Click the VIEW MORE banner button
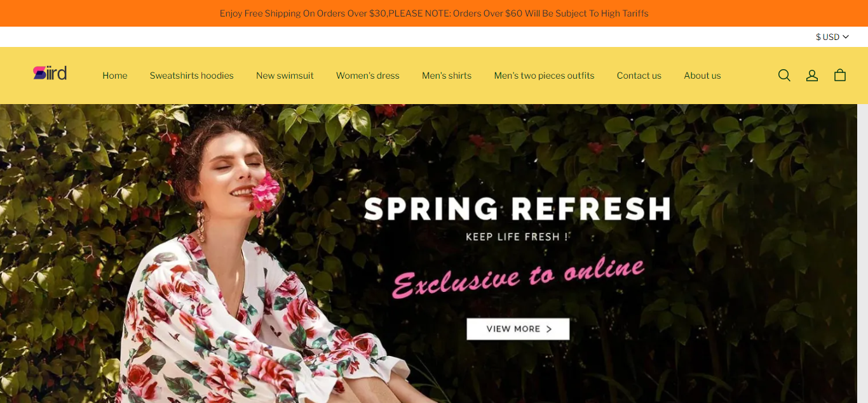Screen dimensions: 868x403 click(518, 329)
